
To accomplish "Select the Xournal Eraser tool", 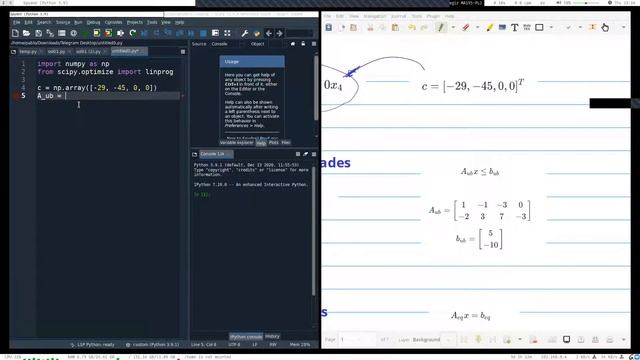I will (465, 27).
